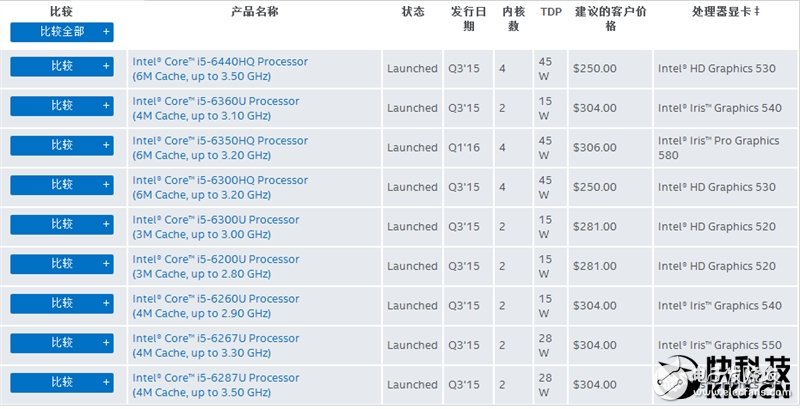This screenshot has width=800, height=409.
Task: Add the i5-6260U to comparison via 比较
Action: 61,304
